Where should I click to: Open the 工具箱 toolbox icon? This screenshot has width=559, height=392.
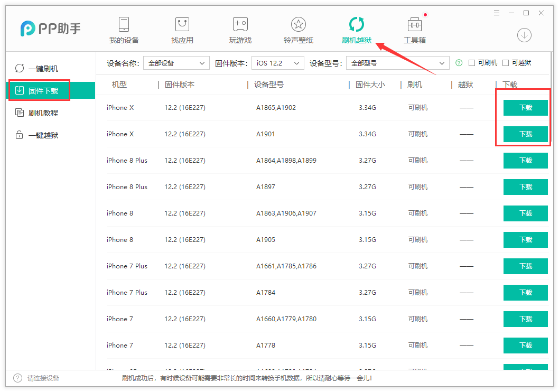click(x=415, y=25)
